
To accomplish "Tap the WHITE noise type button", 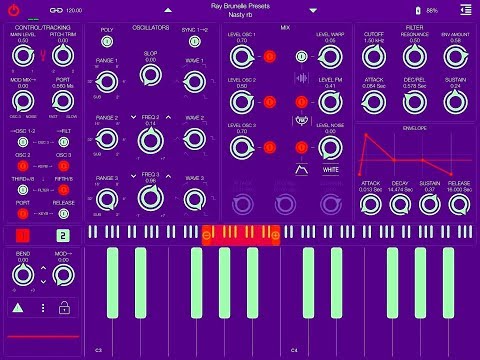I will tap(330, 170).
